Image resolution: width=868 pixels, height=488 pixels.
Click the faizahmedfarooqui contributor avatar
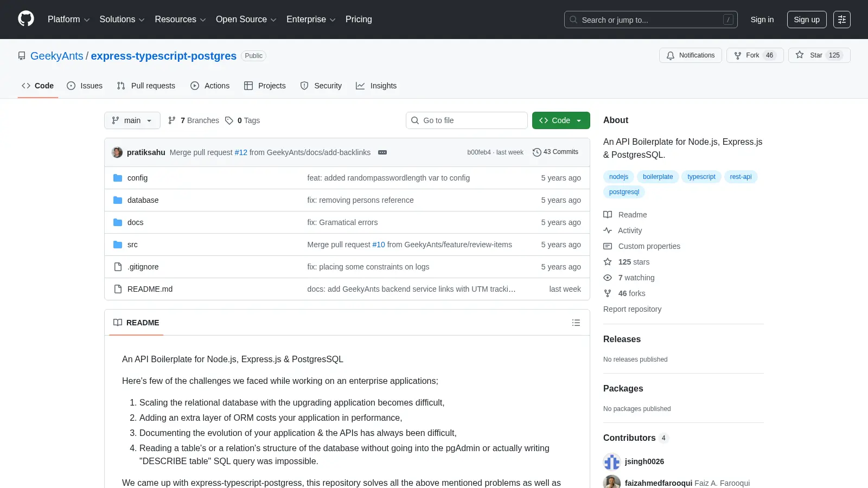pos(612,481)
